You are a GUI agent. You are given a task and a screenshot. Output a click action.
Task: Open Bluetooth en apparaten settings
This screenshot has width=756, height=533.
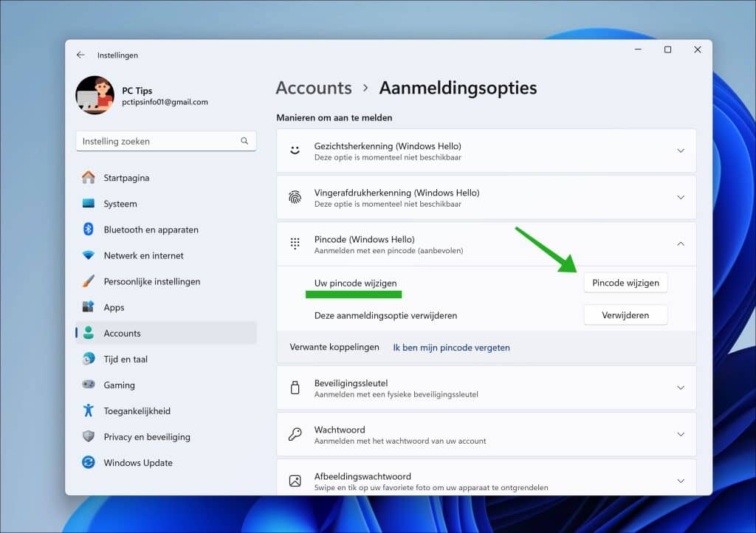[166, 230]
